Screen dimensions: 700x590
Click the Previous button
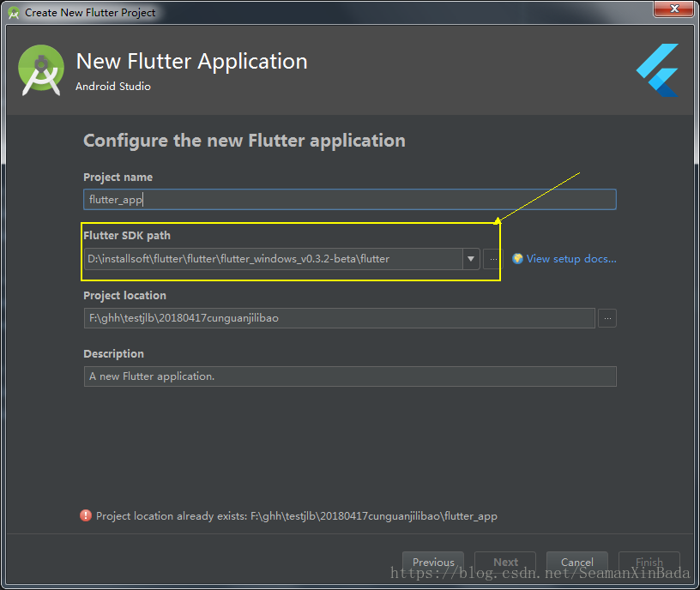(433, 562)
